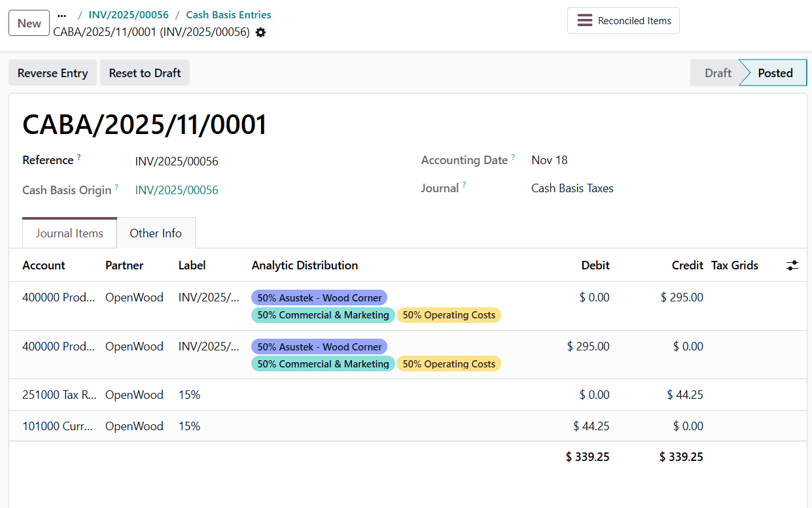Switch to the Other Info tab
The width and height of the screenshot is (812, 508).
tap(156, 233)
